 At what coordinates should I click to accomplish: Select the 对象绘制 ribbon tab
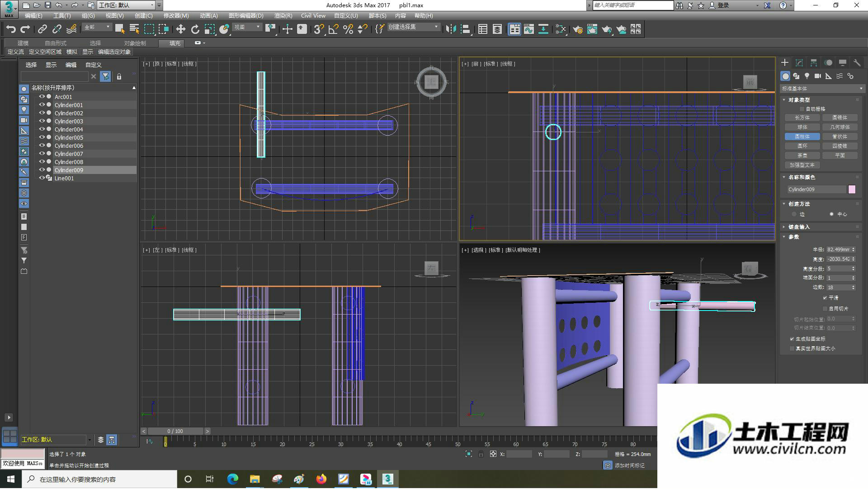pyautogui.click(x=135, y=43)
